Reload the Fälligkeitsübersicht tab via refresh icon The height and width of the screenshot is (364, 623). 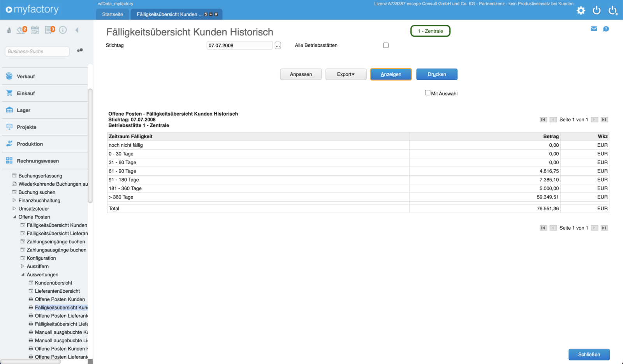(206, 14)
